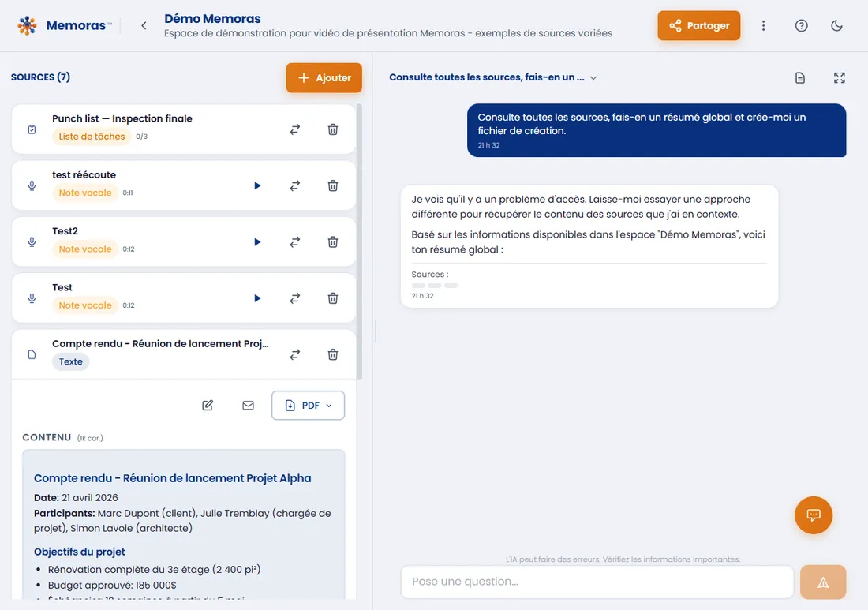Image resolution: width=868 pixels, height=610 pixels.
Task: Delete the Punch list source
Action: (x=333, y=129)
